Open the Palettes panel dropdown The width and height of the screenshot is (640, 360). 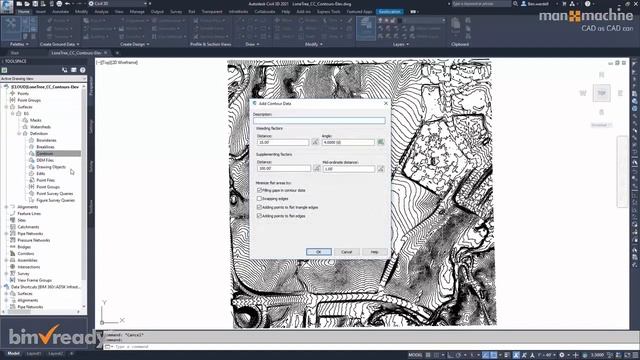(19, 44)
